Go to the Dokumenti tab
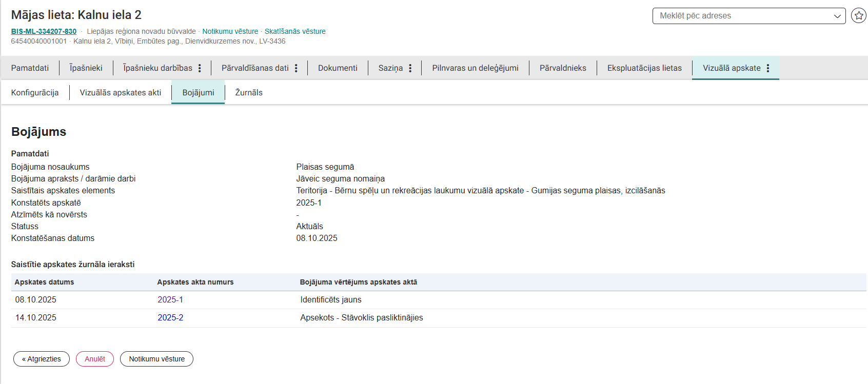This screenshot has height=384, width=868. click(x=338, y=68)
